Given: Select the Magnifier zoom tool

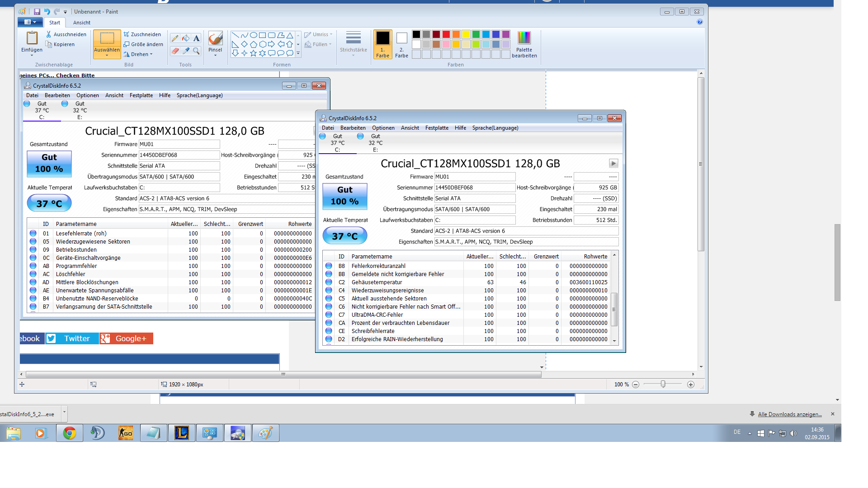Looking at the screenshot, I should pyautogui.click(x=196, y=51).
